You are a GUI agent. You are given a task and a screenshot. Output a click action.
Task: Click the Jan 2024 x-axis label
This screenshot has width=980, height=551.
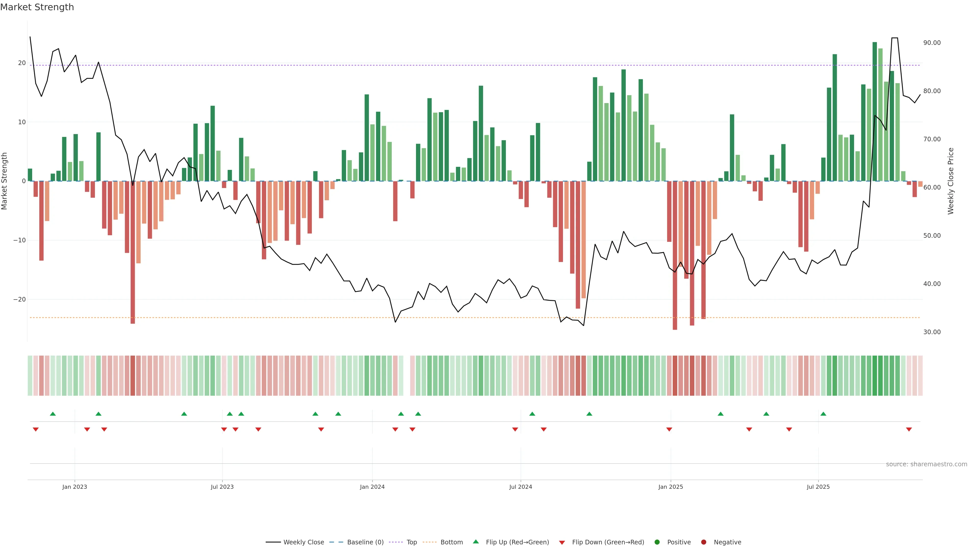[372, 487]
